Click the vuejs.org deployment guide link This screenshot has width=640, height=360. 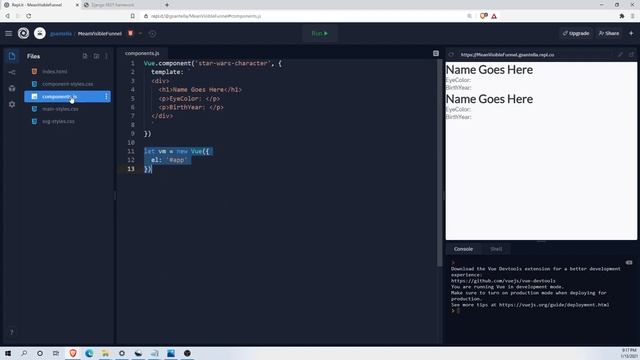(554, 305)
